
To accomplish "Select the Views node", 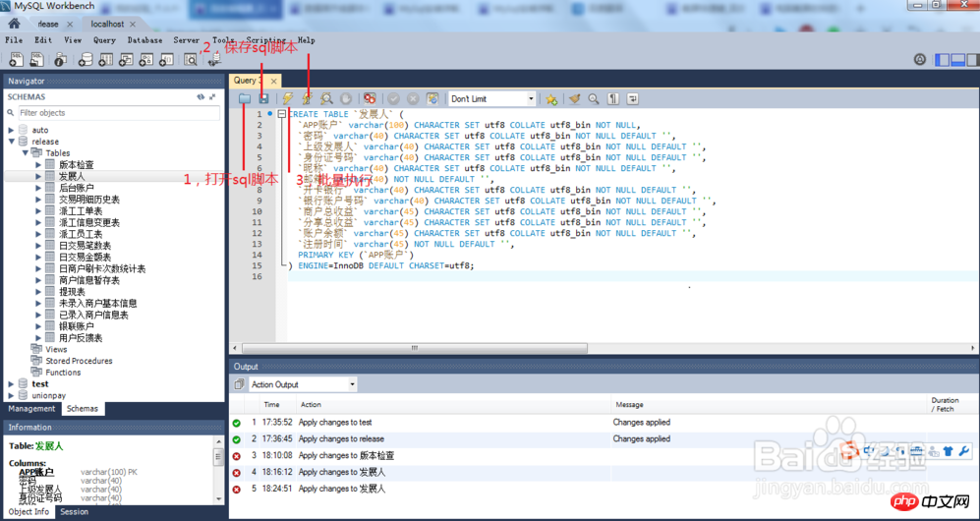I will point(56,349).
